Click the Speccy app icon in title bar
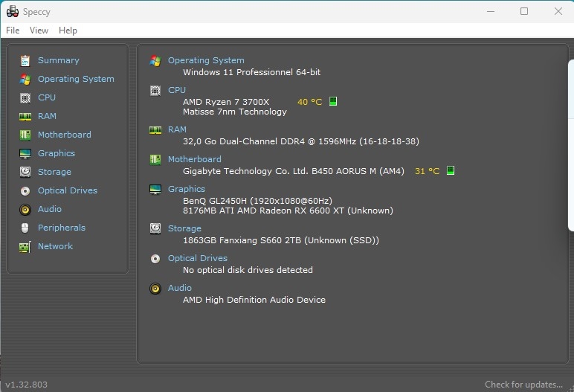Image resolution: width=574 pixels, height=392 pixels. 13,12
